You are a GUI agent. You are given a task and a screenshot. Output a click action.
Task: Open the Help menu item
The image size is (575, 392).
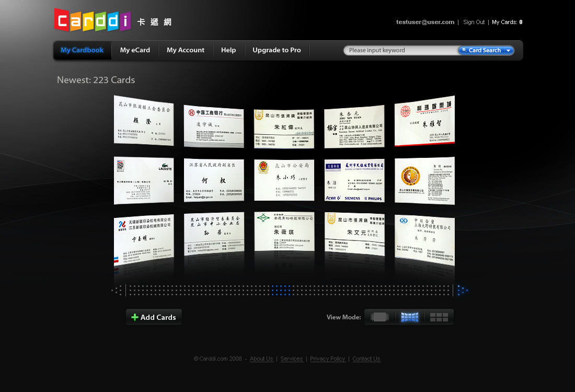(x=228, y=50)
